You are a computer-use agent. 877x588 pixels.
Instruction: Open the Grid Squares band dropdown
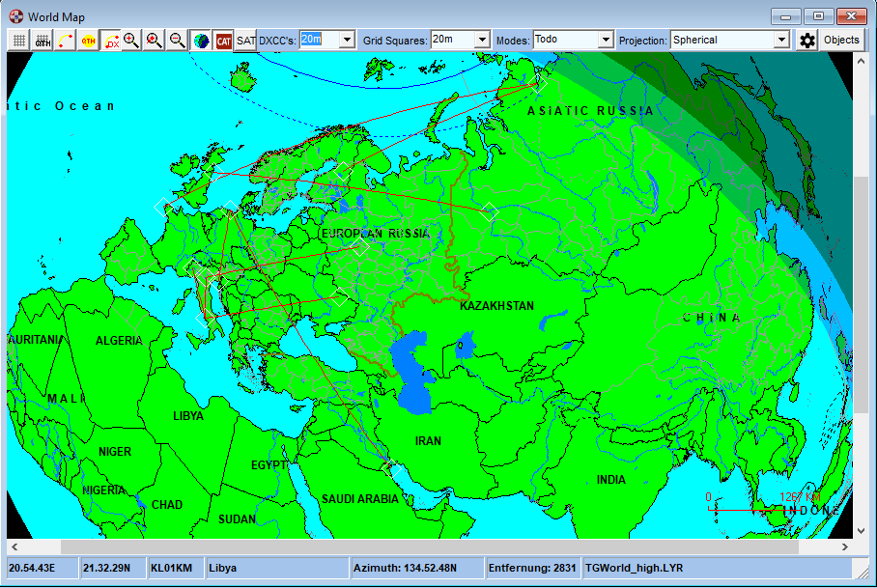[x=483, y=39]
